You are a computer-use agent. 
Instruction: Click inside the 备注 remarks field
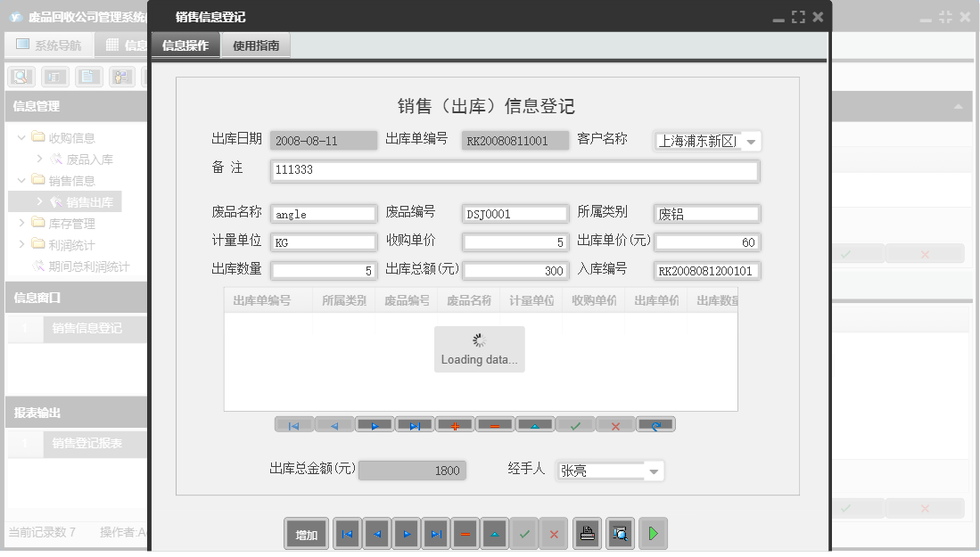click(515, 171)
